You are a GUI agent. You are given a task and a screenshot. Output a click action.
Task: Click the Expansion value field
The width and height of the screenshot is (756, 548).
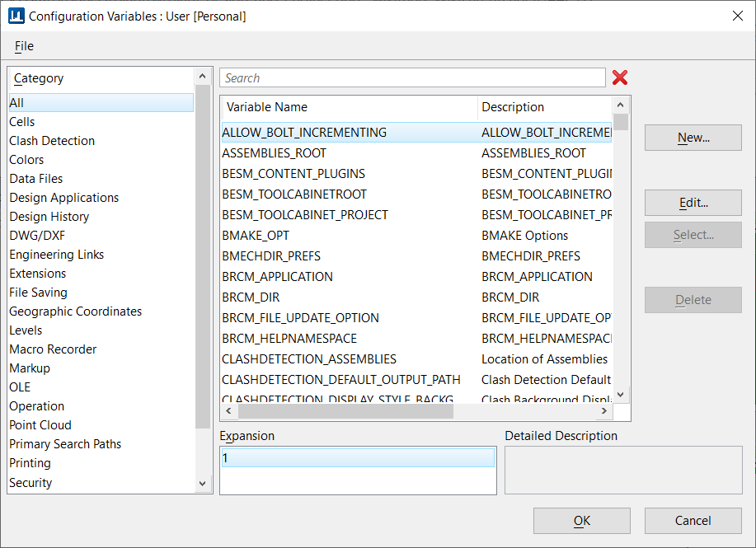click(357, 457)
